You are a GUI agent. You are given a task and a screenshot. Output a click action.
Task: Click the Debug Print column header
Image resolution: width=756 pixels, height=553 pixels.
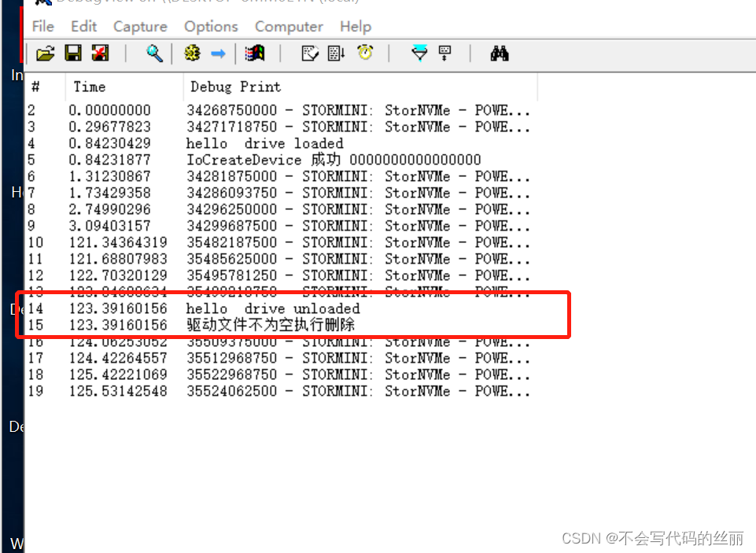point(360,87)
